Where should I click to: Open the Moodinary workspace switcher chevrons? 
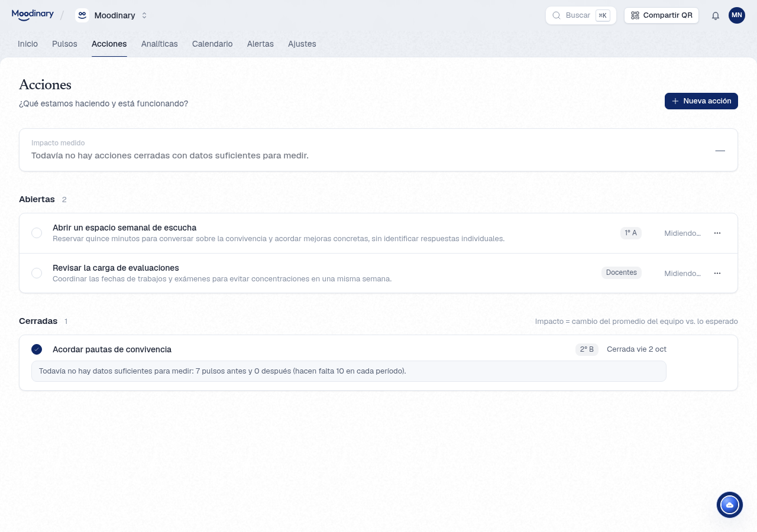[x=144, y=15]
